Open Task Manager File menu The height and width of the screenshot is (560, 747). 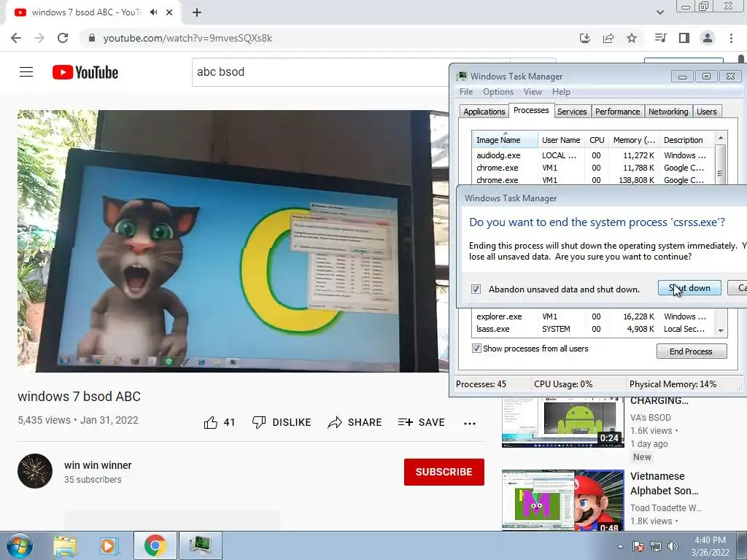pyautogui.click(x=466, y=92)
